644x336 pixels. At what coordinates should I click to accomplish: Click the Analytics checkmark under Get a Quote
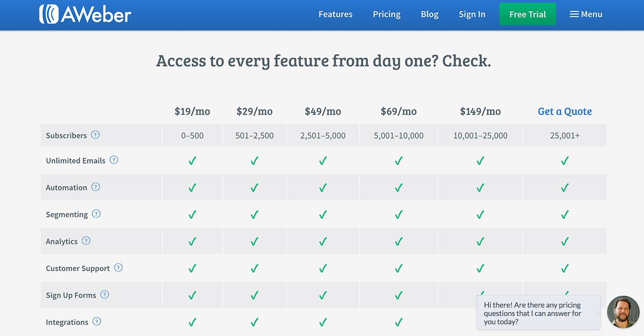565,241
